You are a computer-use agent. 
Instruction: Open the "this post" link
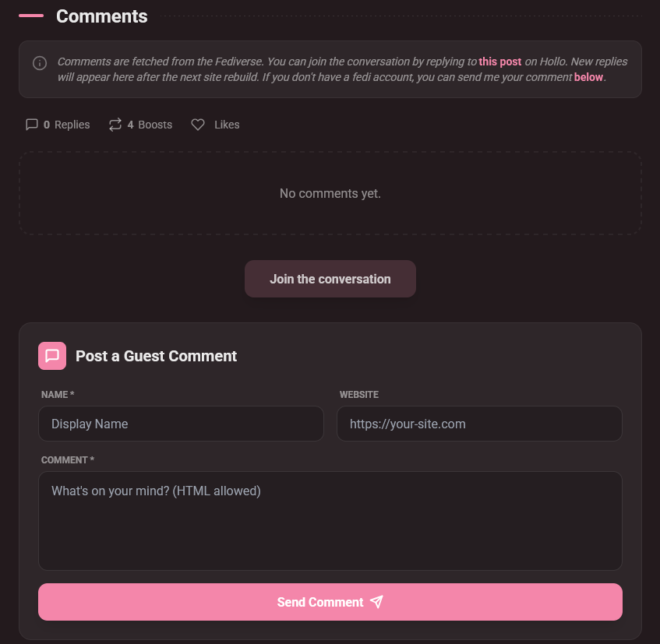[x=500, y=62]
